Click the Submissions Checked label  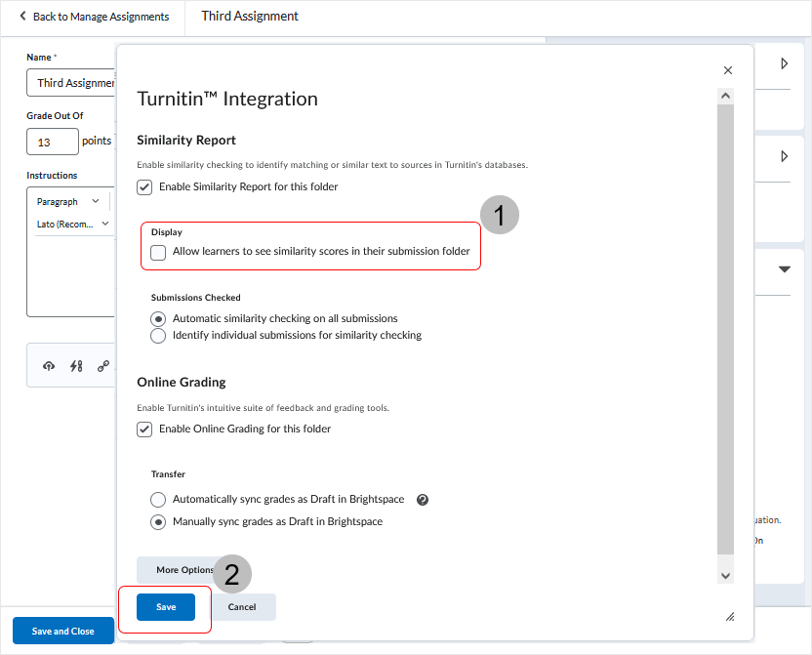(x=196, y=298)
